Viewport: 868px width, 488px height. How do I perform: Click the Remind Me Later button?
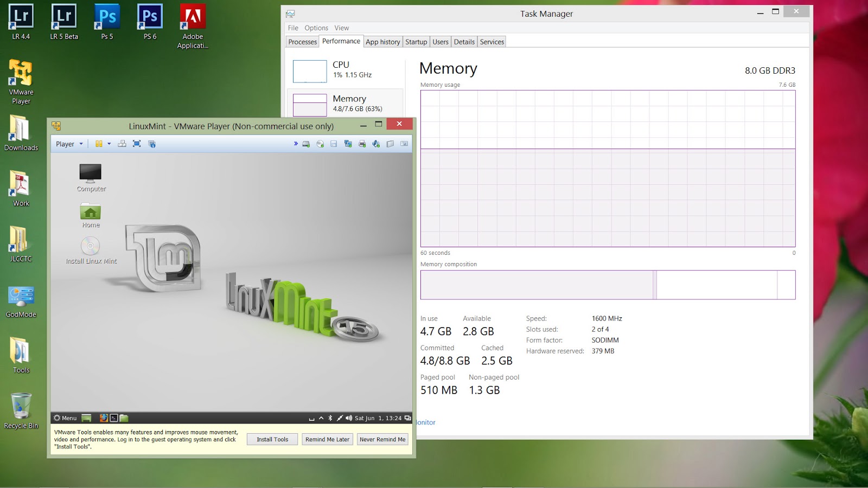(327, 439)
